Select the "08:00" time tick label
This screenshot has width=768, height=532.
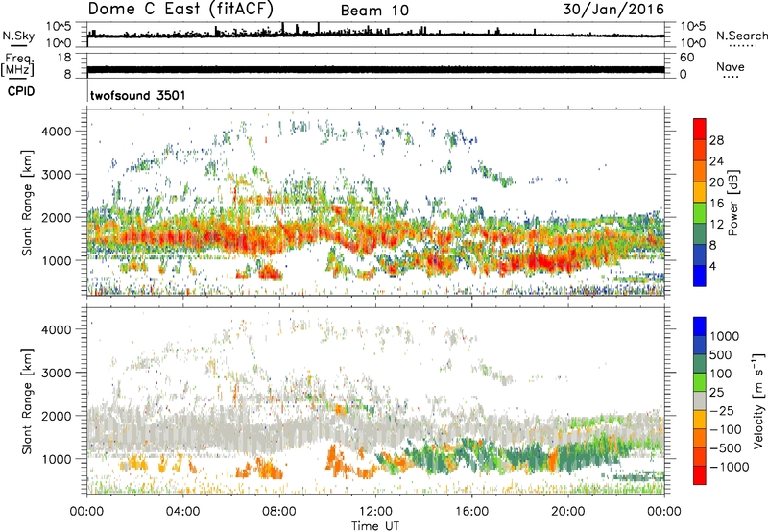[279, 512]
